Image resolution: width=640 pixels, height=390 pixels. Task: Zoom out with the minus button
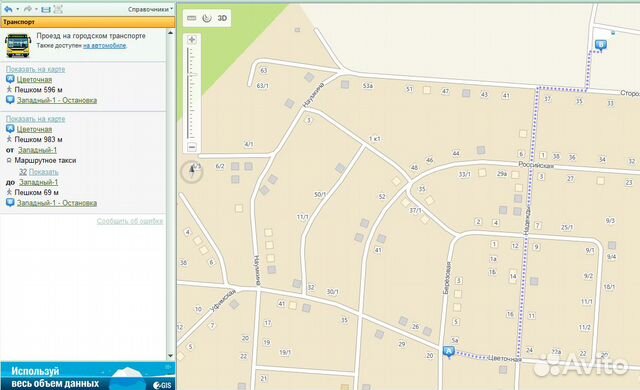pos(192,146)
